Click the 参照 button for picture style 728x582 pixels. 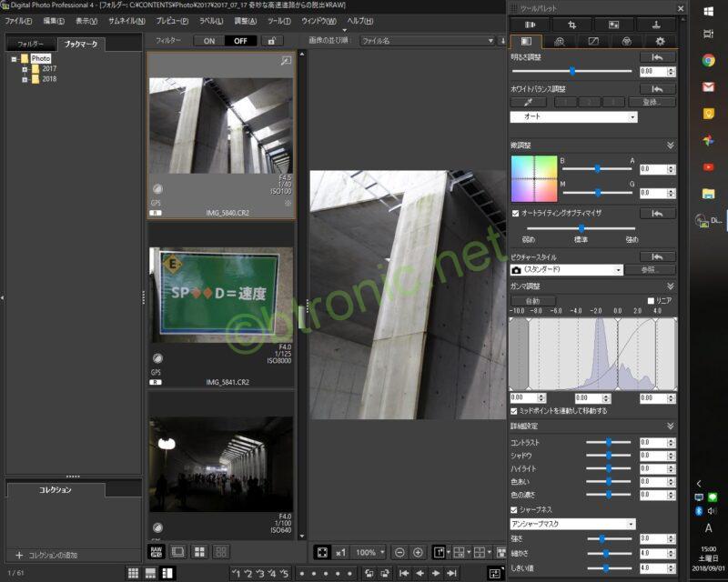click(650, 270)
